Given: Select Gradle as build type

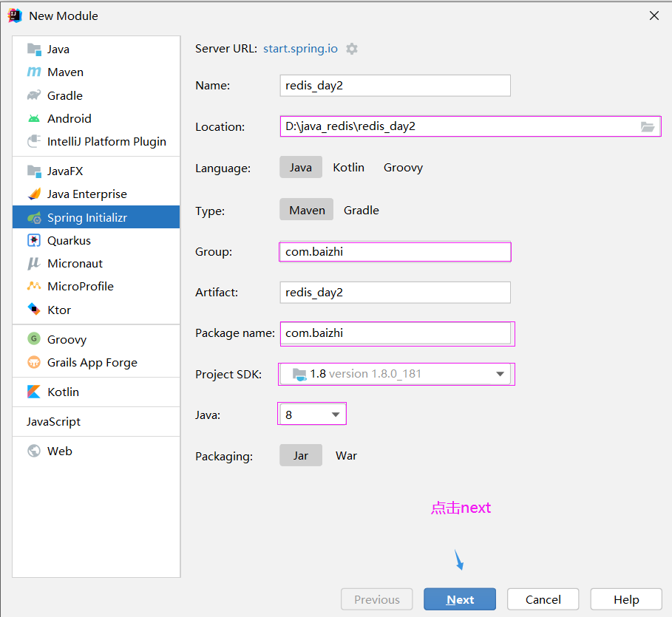Looking at the screenshot, I should pyautogui.click(x=362, y=210).
